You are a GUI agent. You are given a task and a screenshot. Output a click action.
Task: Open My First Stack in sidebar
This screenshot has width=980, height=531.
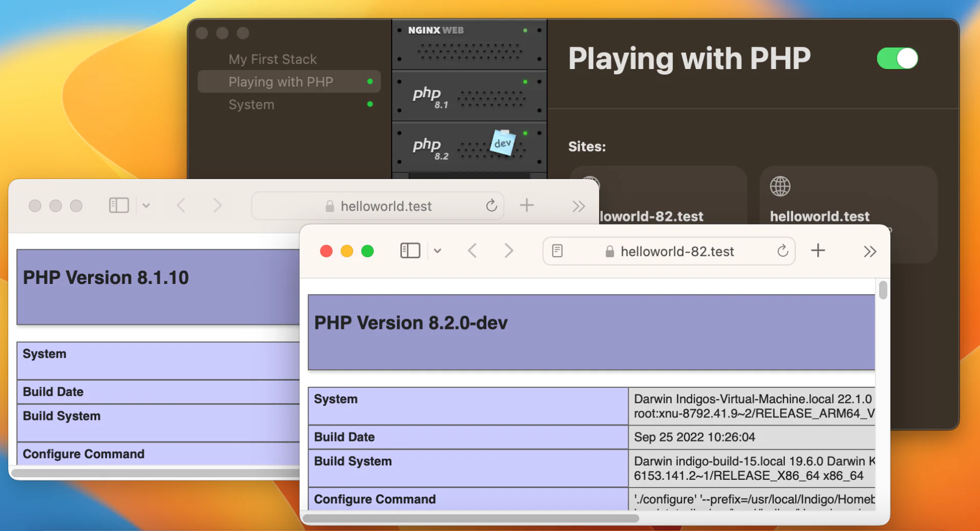pos(272,59)
